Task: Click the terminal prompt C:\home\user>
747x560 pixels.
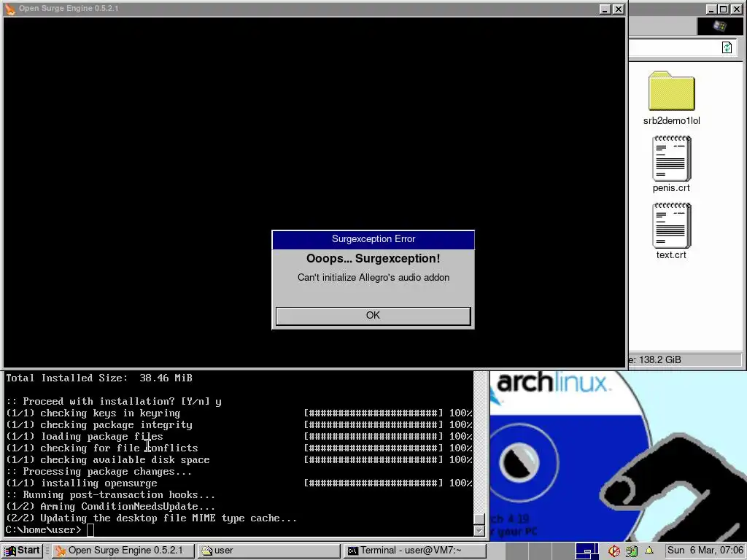Action: (44, 530)
